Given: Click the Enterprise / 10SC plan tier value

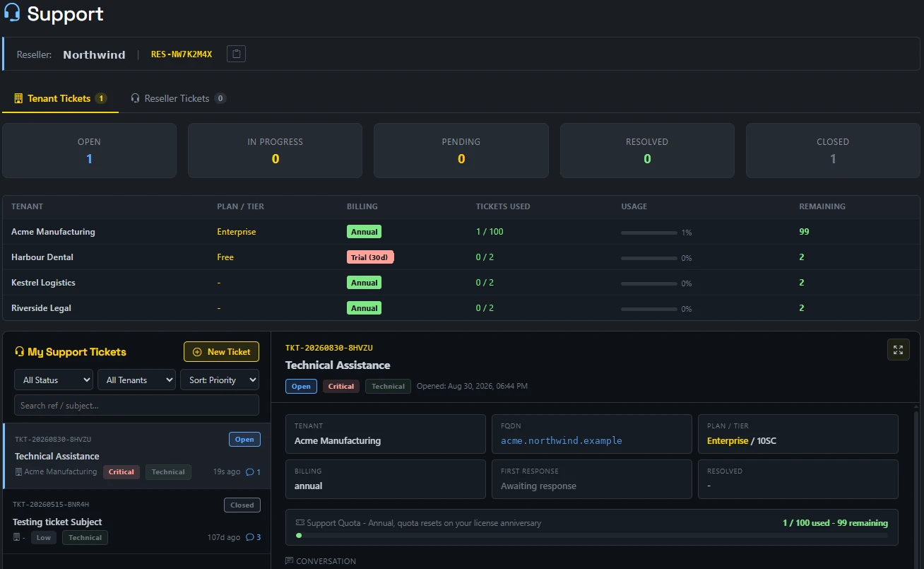Looking at the screenshot, I should pyautogui.click(x=742, y=440).
